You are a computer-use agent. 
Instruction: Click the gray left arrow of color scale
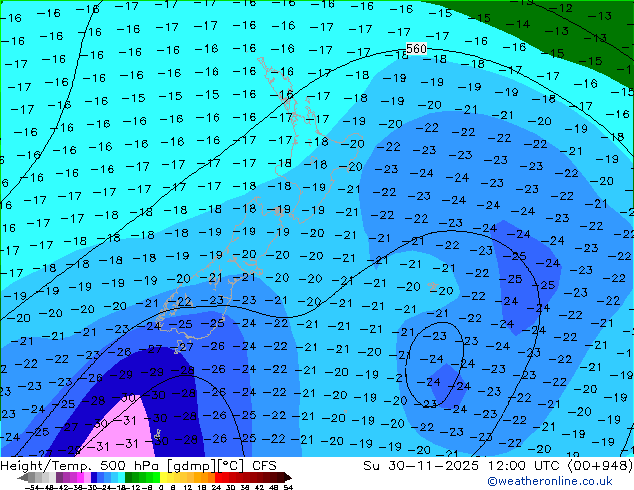23,478
